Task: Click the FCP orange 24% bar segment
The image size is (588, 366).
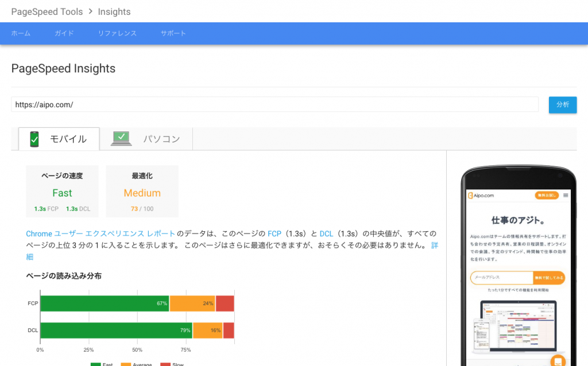Action: [192, 303]
